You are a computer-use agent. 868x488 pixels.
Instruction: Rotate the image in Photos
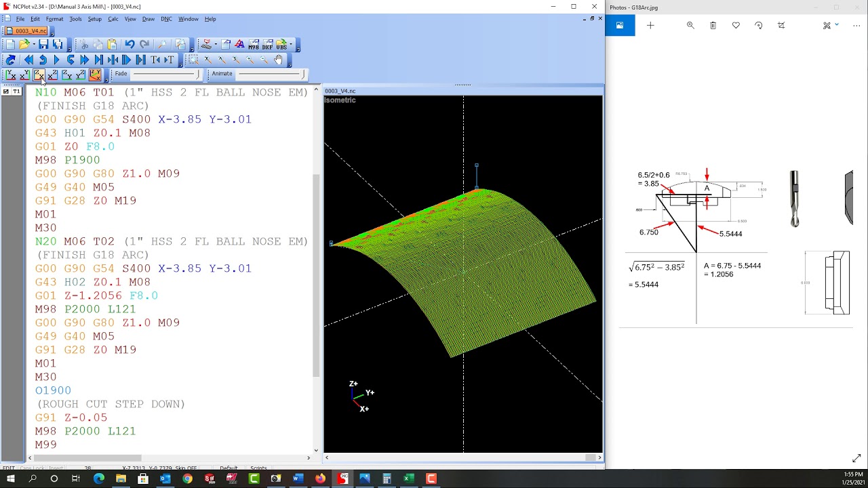pos(758,25)
